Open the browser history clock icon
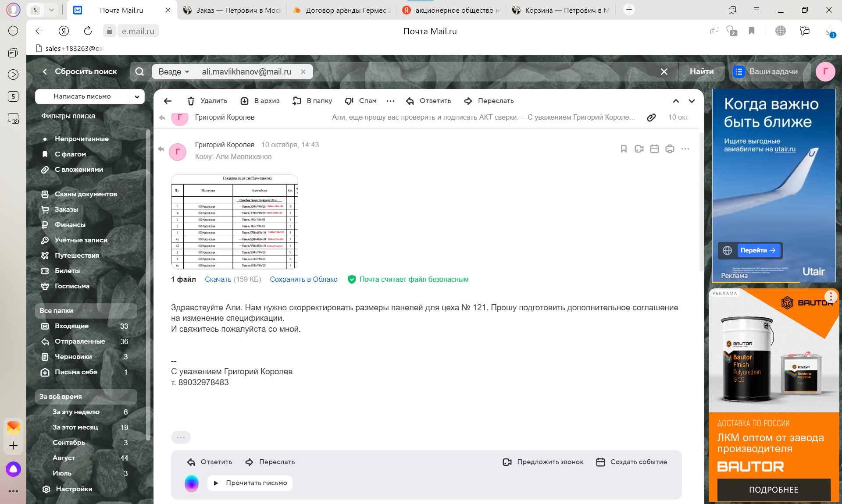Screen dimensions: 842x504 [13, 31]
